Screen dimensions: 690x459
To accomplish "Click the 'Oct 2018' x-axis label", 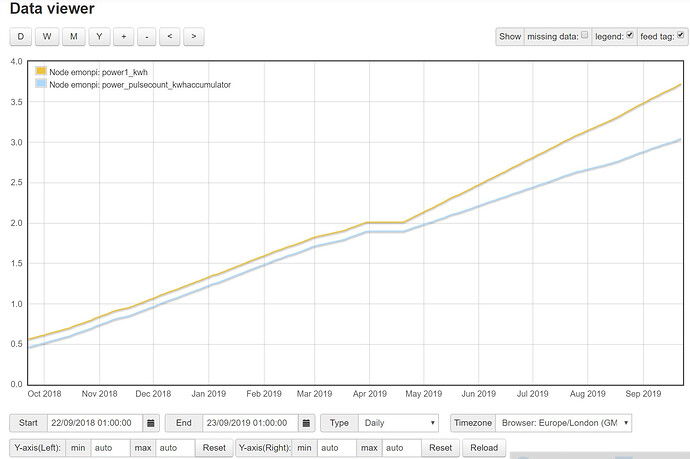I will [x=44, y=394].
